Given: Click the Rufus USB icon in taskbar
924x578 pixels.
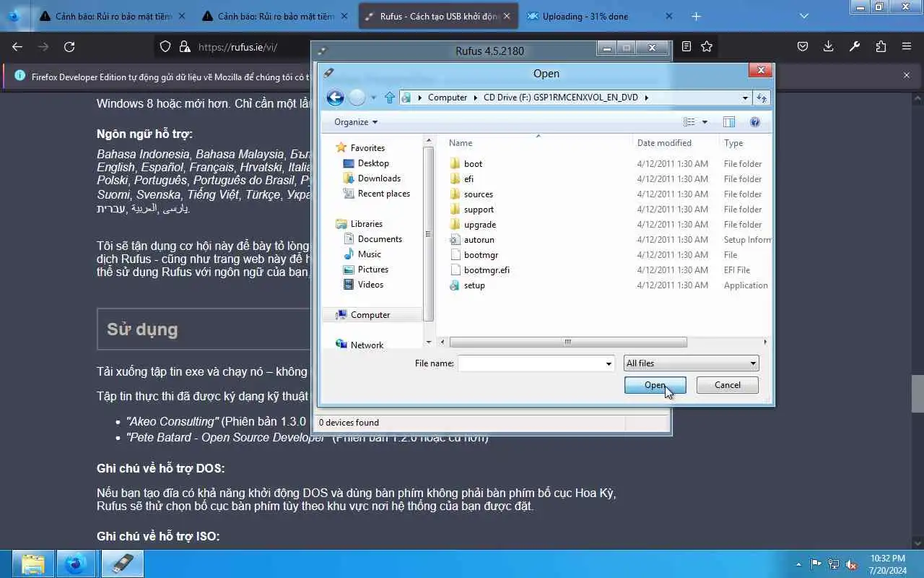Looking at the screenshot, I should (123, 564).
